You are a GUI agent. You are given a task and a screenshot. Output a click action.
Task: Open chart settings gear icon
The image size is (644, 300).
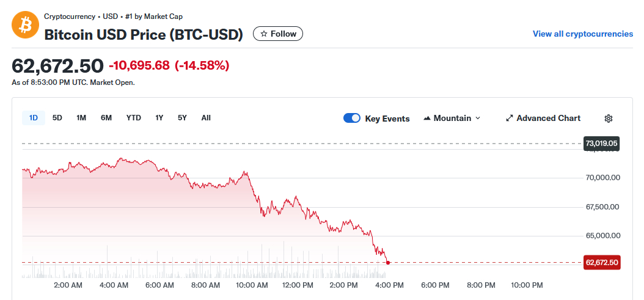(608, 119)
